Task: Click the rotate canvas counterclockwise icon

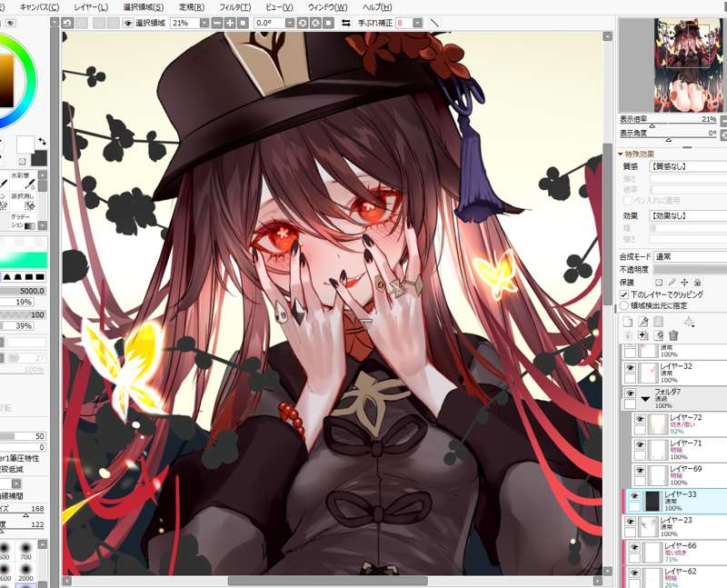Action: click(x=303, y=23)
